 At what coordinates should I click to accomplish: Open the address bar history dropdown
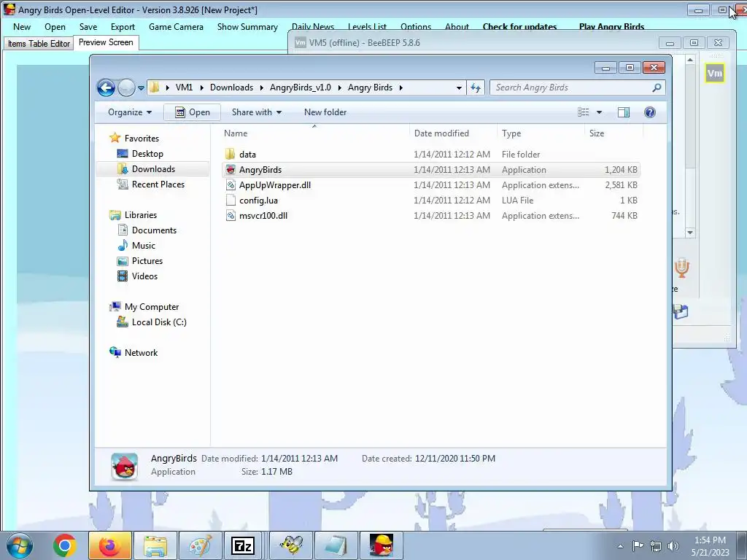[x=459, y=87]
